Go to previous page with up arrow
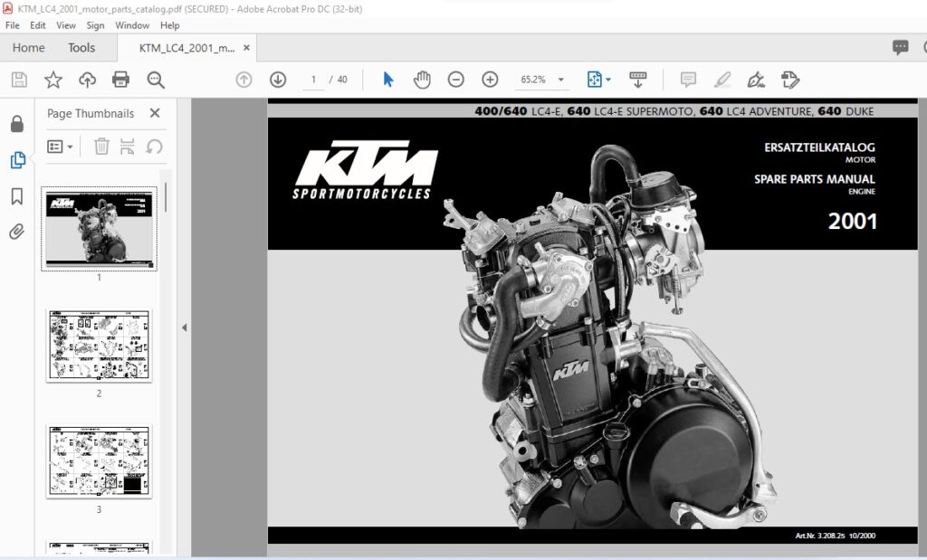The height and width of the screenshot is (560, 927). [244, 80]
